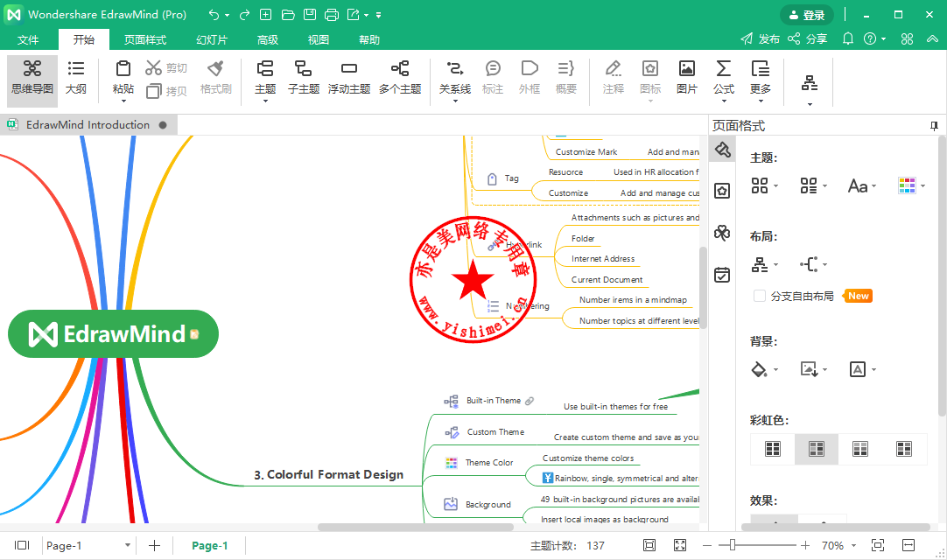Open the clipart tab in side panel
This screenshot has width=947, height=560.
click(722, 233)
